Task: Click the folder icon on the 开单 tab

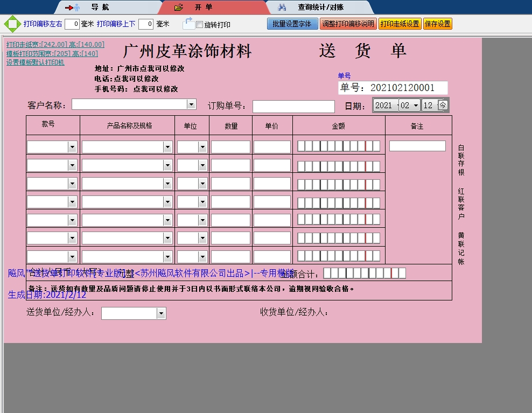Action: (178, 8)
